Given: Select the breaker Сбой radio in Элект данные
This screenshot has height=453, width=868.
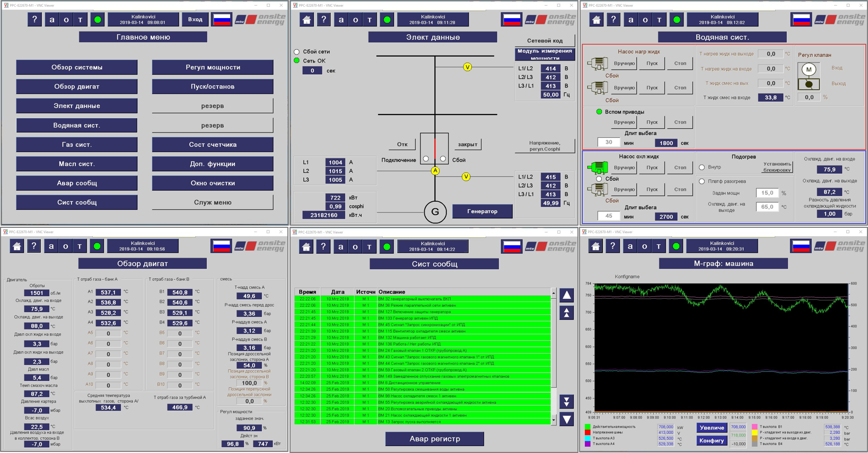Looking at the screenshot, I should [x=443, y=159].
